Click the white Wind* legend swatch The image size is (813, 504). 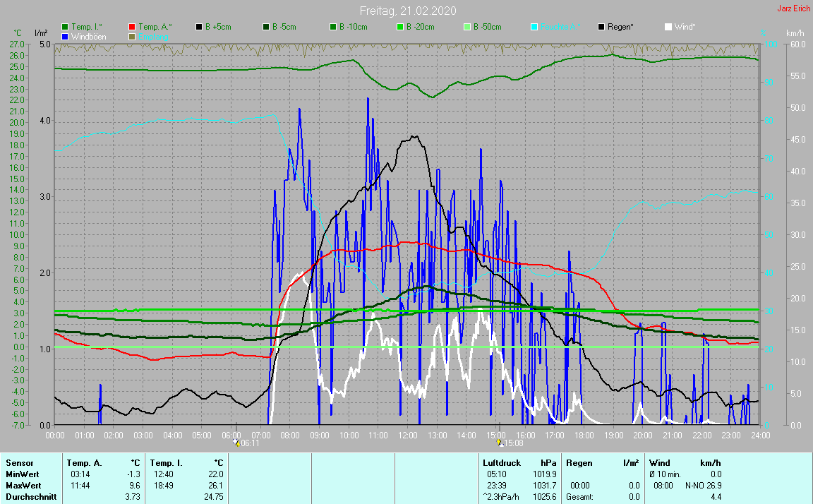click(668, 27)
